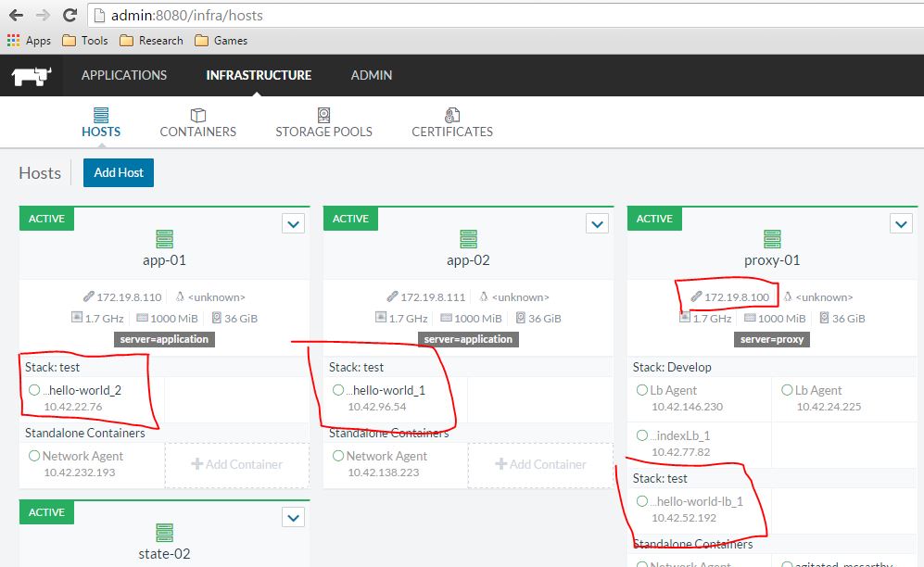Open the state-02 host actions dropdown

(293, 518)
